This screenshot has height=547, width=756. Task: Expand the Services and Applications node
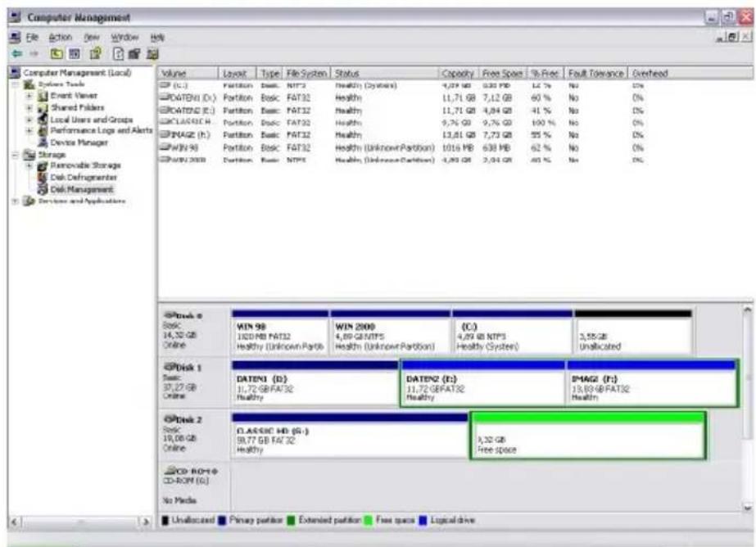16,201
